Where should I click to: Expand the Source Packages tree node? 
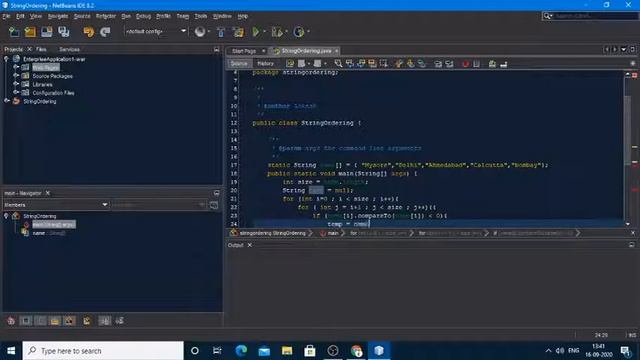point(16,76)
